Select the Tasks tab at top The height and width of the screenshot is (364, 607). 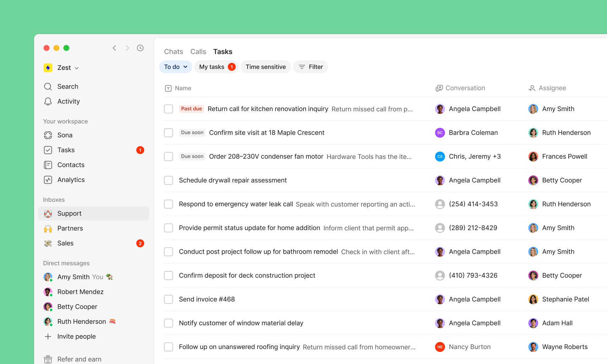223,52
